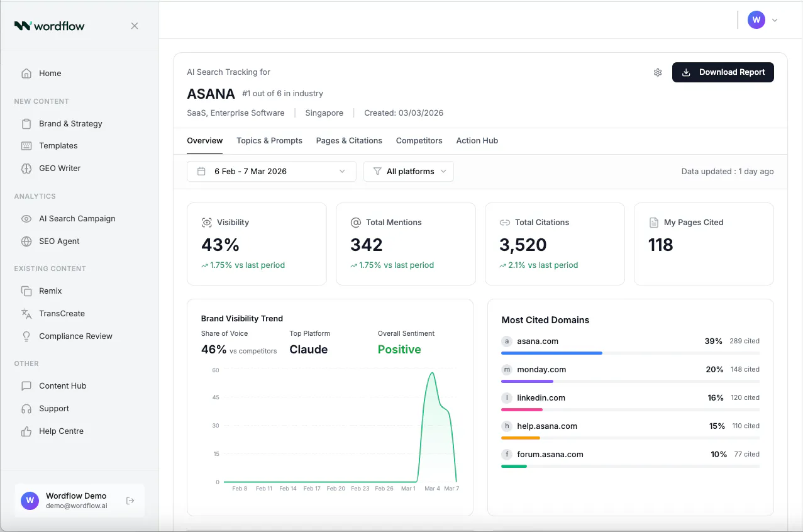
Task: Switch to the Overview tab
Action: click(x=205, y=140)
